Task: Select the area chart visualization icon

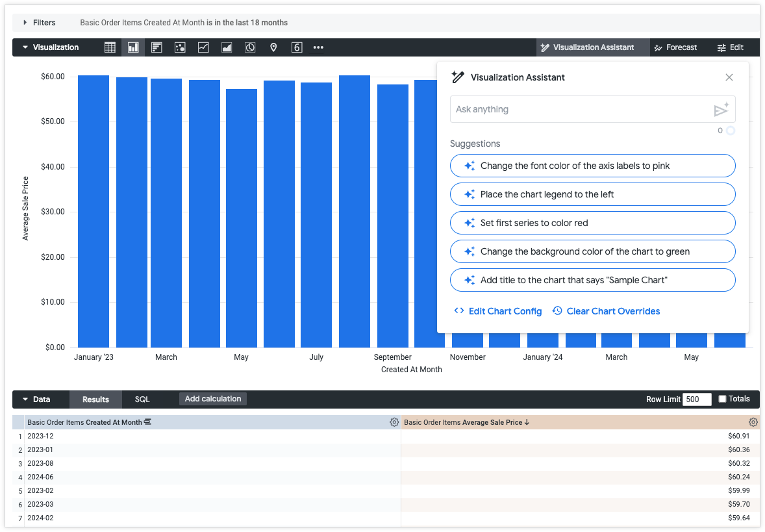Action: click(x=227, y=47)
